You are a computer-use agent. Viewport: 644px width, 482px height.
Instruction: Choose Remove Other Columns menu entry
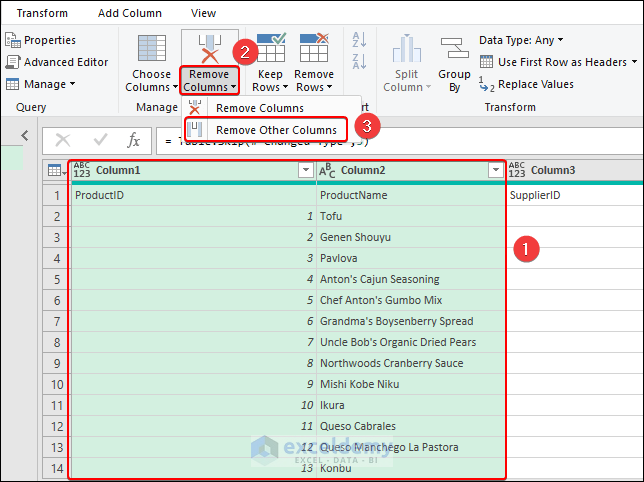pyautogui.click(x=266, y=130)
